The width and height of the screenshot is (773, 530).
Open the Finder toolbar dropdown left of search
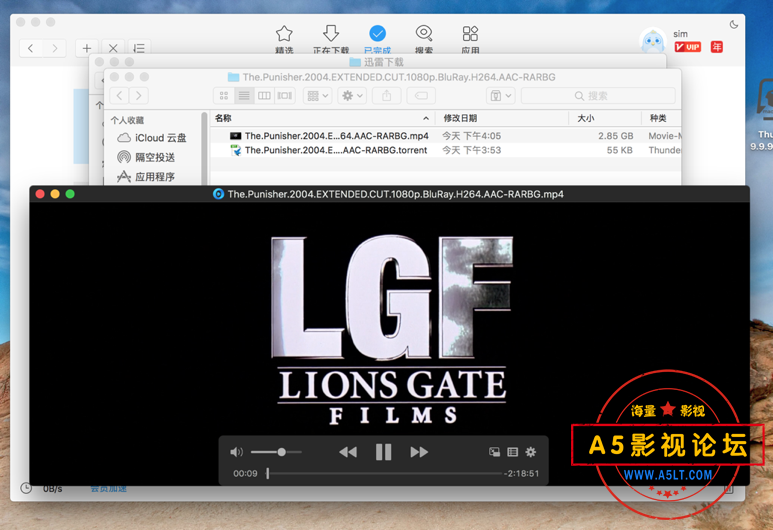click(x=501, y=96)
